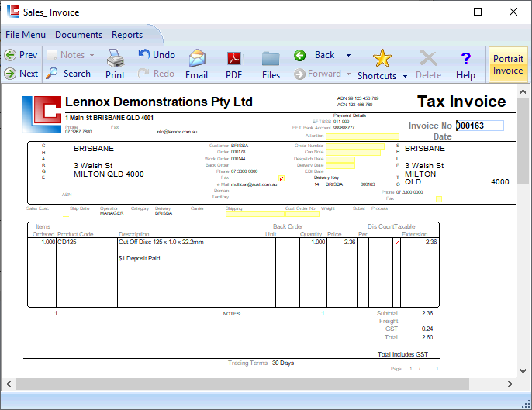This screenshot has width=532, height=410.
Task: Export with the PDF icon
Action: [233, 59]
